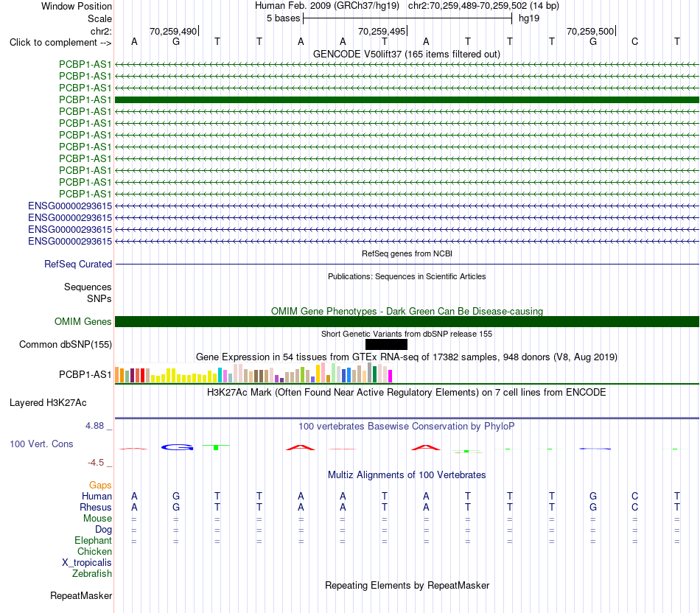Open 100 vertebrates Basewise Conservation title

coord(407,427)
